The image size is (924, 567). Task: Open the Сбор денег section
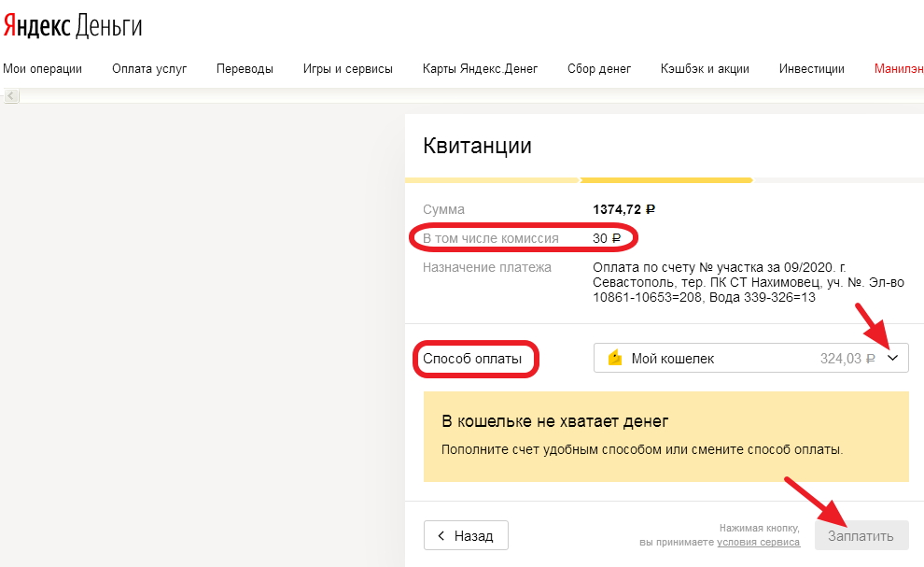pos(599,68)
